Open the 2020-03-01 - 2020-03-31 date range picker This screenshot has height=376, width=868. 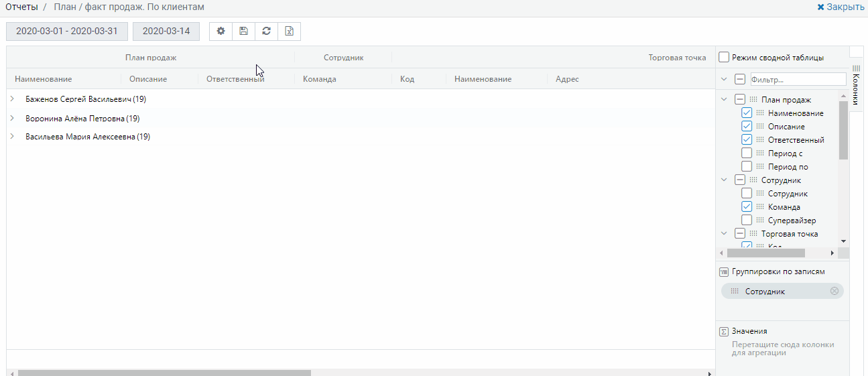[x=66, y=32]
